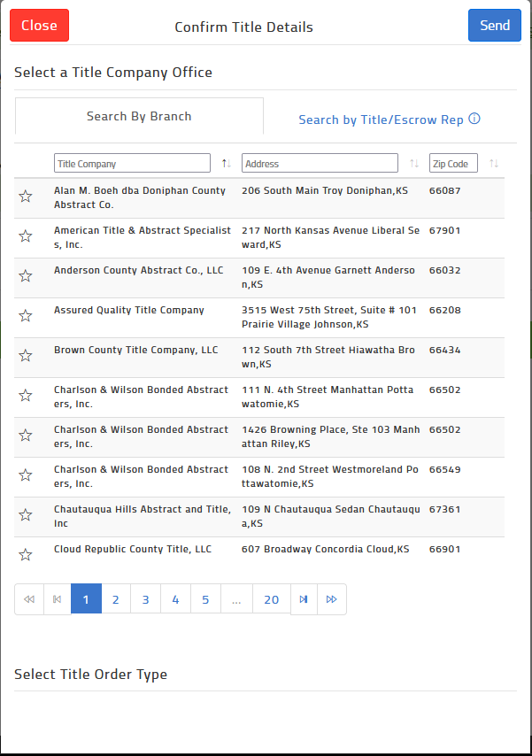Jump to the last page using double-arrow icon
Screen dimensions: 532x756
point(332,599)
